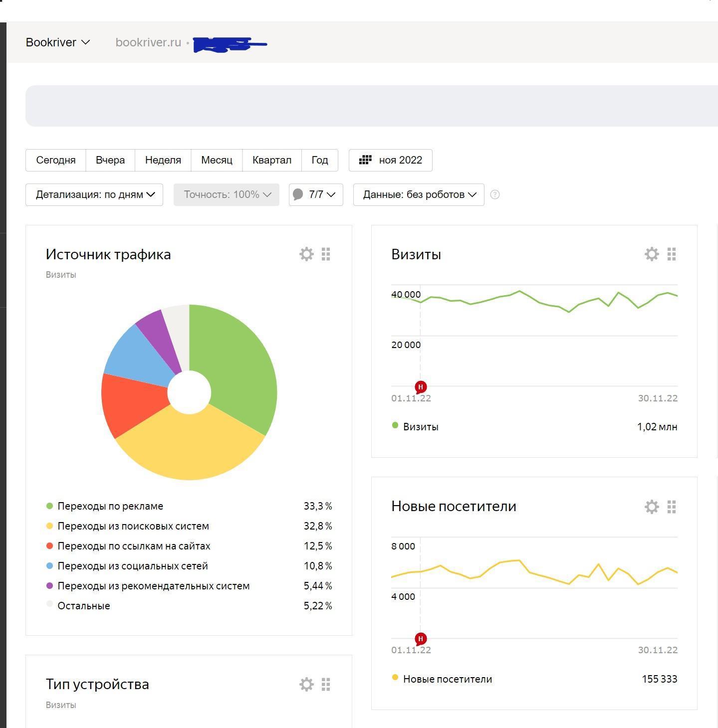Click the Сегодня period button

click(55, 160)
